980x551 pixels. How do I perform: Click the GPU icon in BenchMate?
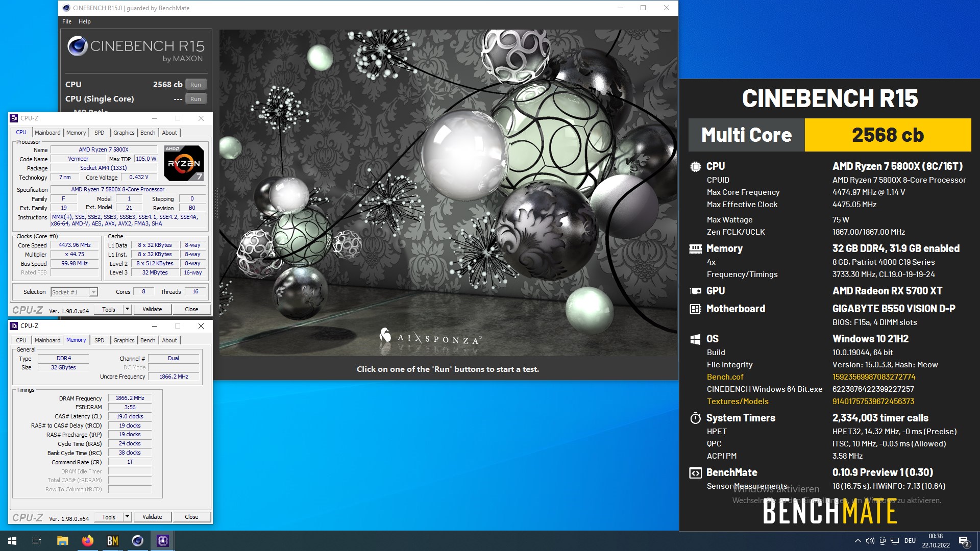(695, 291)
